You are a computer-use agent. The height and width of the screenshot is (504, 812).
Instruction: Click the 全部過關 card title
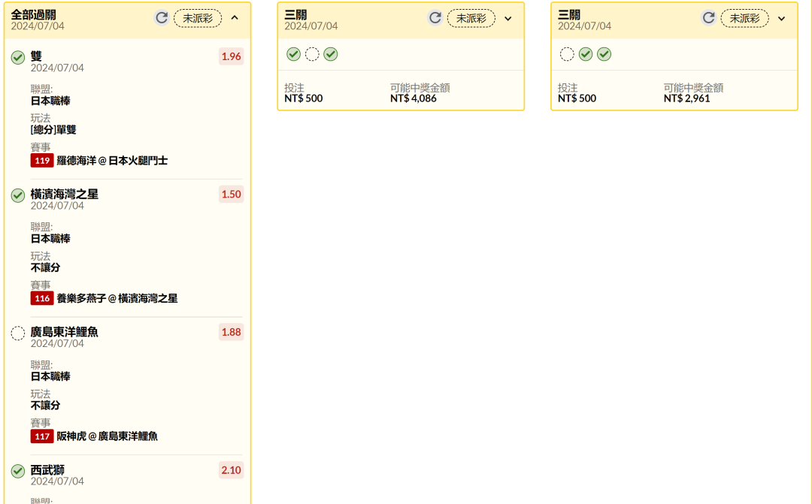34,14
